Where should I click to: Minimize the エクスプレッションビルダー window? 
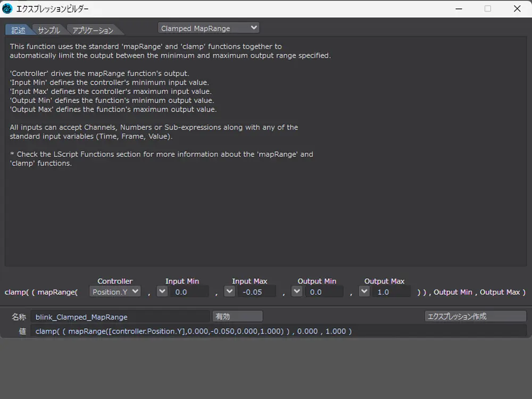pyautogui.click(x=459, y=9)
